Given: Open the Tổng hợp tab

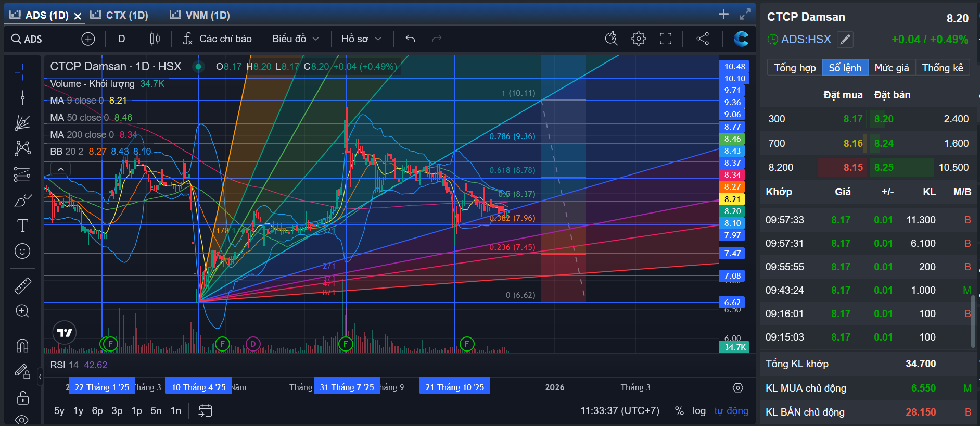Looking at the screenshot, I should pyautogui.click(x=795, y=68).
